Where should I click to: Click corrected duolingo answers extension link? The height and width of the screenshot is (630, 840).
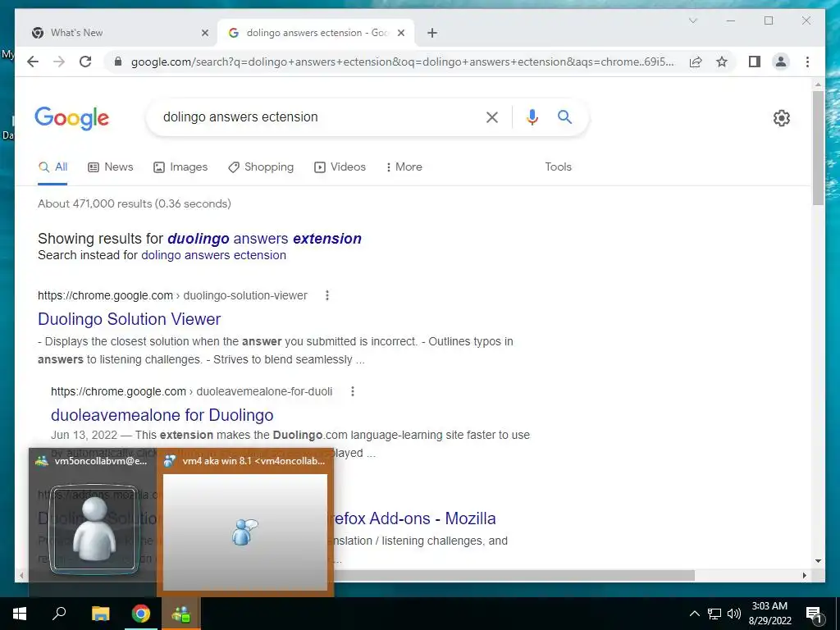click(264, 239)
